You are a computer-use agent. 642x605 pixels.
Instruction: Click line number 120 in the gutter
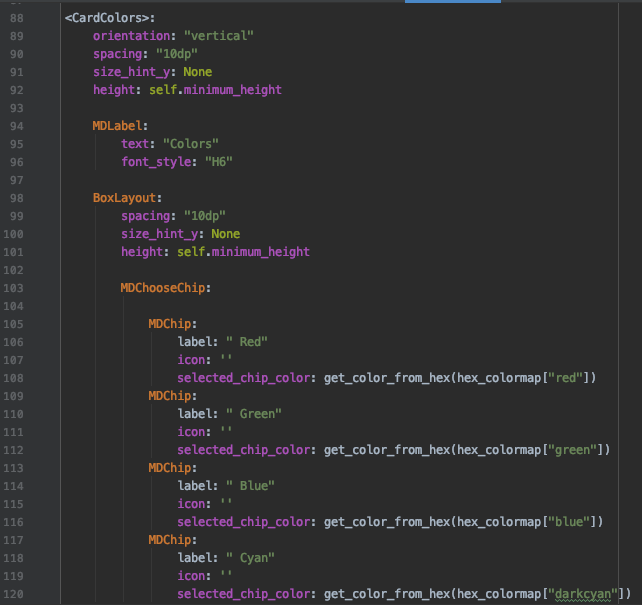tap(13, 595)
